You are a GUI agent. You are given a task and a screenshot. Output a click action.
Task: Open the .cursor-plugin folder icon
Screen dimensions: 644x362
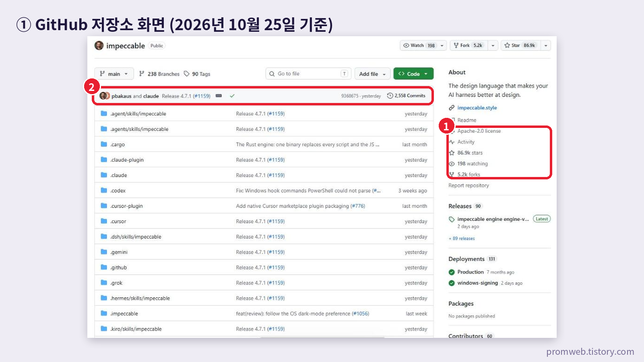[104, 206]
